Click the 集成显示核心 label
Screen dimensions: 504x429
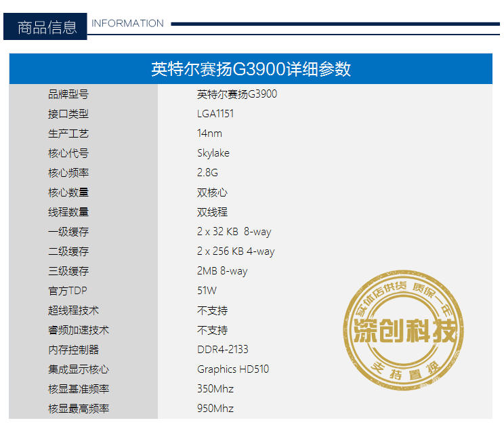point(79,369)
